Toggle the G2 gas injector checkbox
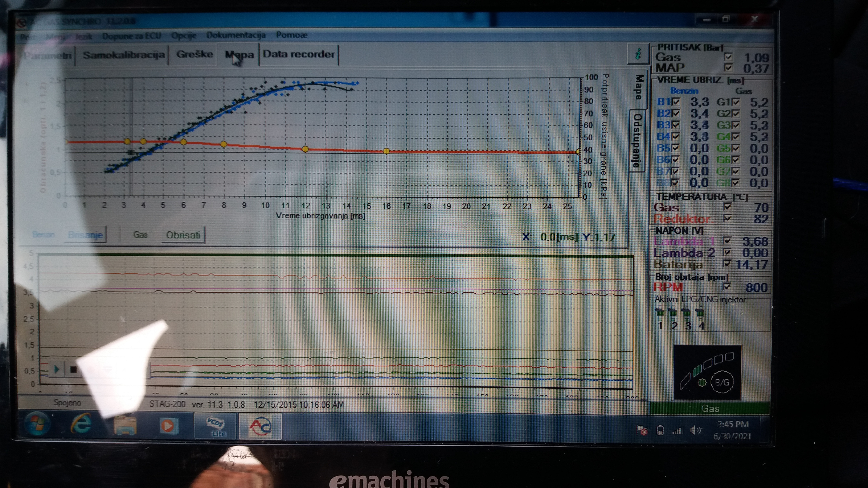The height and width of the screenshot is (488, 868). (736, 113)
